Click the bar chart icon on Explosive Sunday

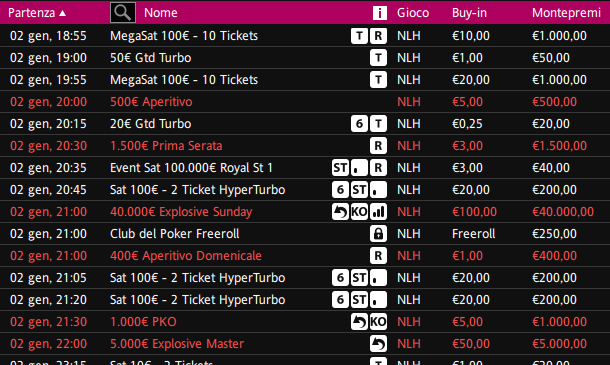[x=378, y=212]
